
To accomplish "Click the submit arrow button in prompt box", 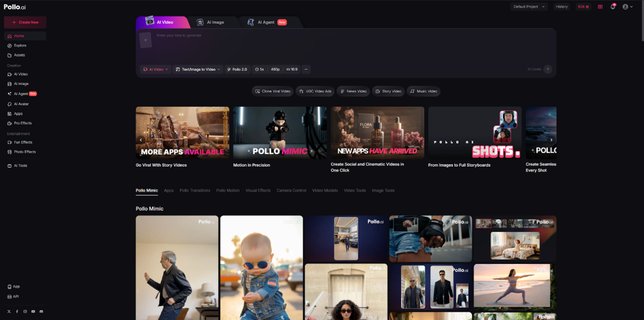I will tap(548, 69).
